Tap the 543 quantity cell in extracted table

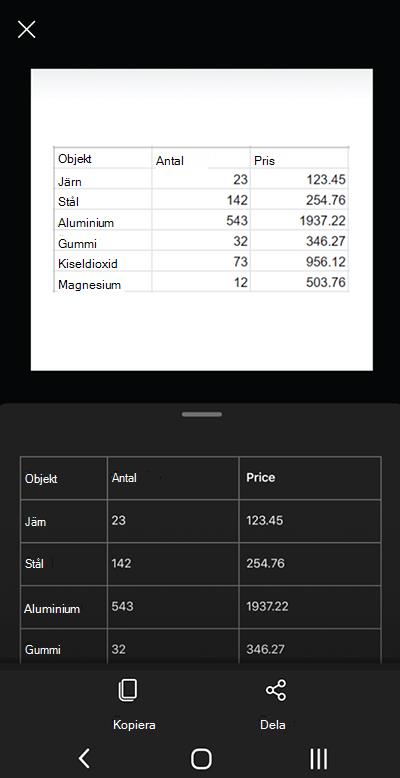[x=173, y=607]
